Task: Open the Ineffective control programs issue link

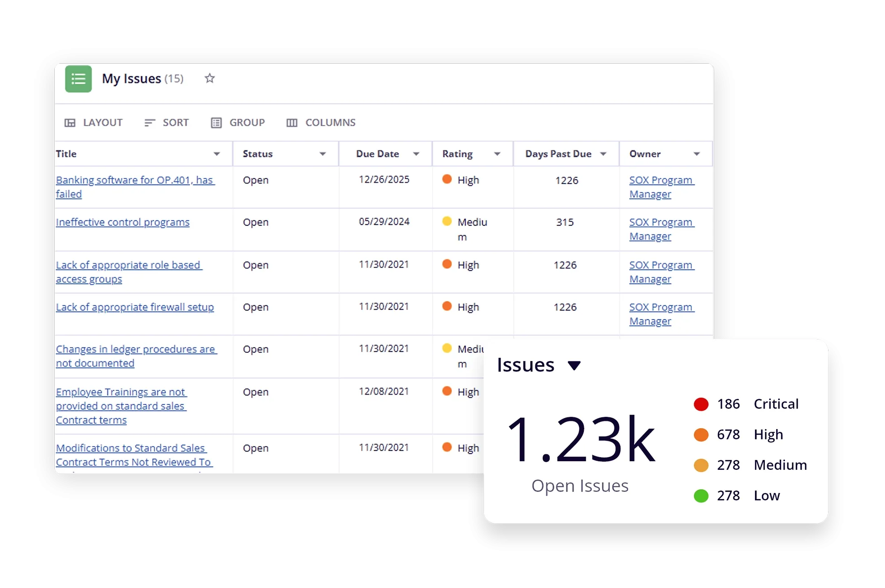Action: (x=123, y=222)
